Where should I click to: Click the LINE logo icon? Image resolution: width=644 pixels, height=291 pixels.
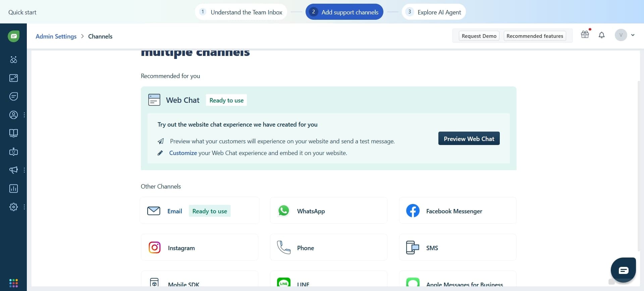[x=284, y=282]
